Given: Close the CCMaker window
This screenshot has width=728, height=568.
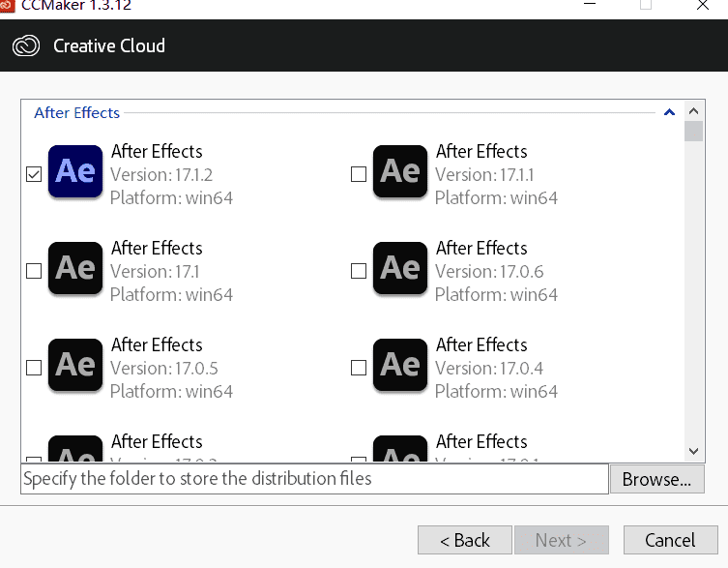Looking at the screenshot, I should [x=703, y=5].
